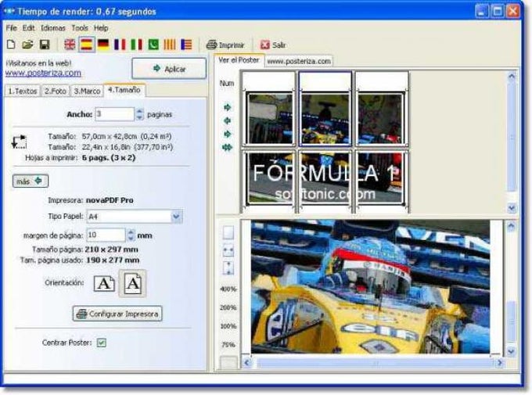Click the fit-width icon in zoom column
This screenshot has width=532, height=395.
click(x=228, y=251)
